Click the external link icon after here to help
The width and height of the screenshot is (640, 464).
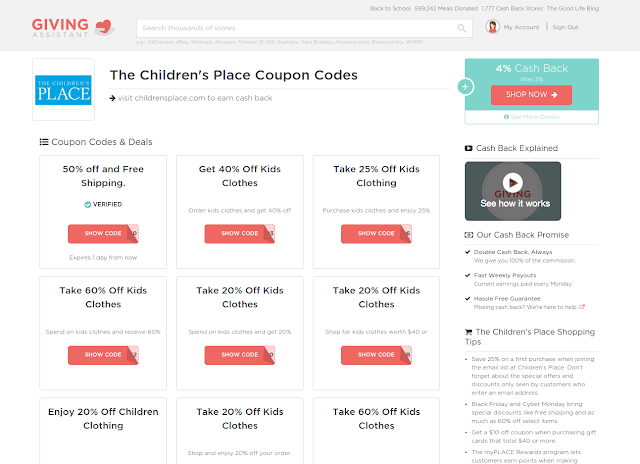pyautogui.click(x=582, y=307)
